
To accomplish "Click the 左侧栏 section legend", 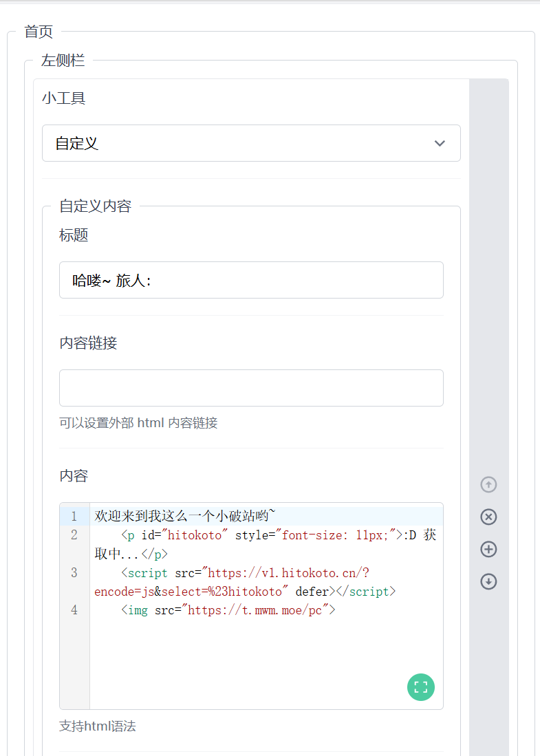I will click(x=63, y=61).
